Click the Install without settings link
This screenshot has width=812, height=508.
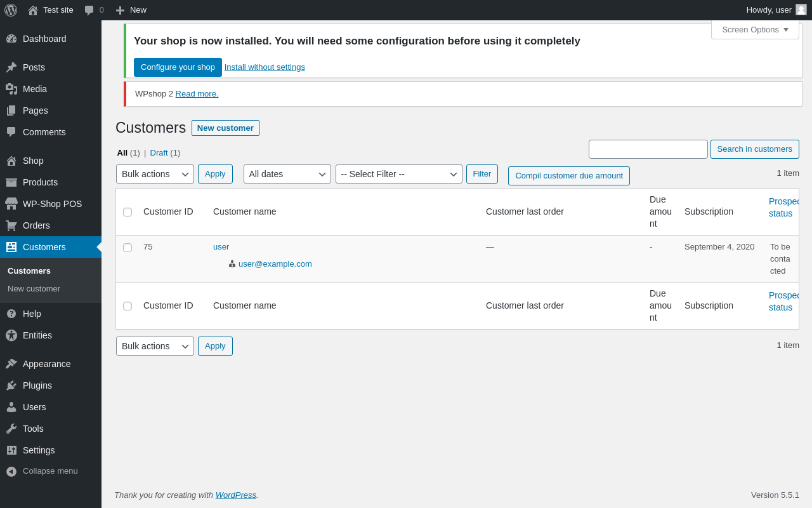[x=265, y=67]
